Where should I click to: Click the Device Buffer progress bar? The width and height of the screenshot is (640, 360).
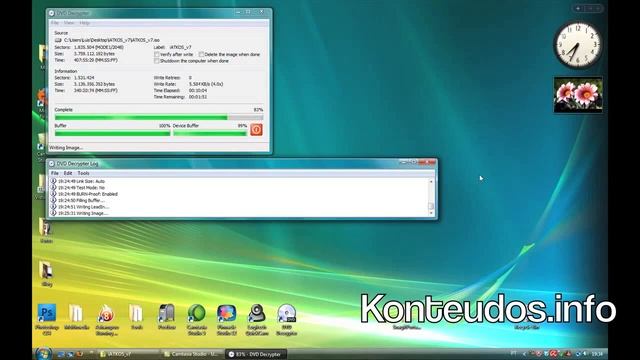click(210, 133)
